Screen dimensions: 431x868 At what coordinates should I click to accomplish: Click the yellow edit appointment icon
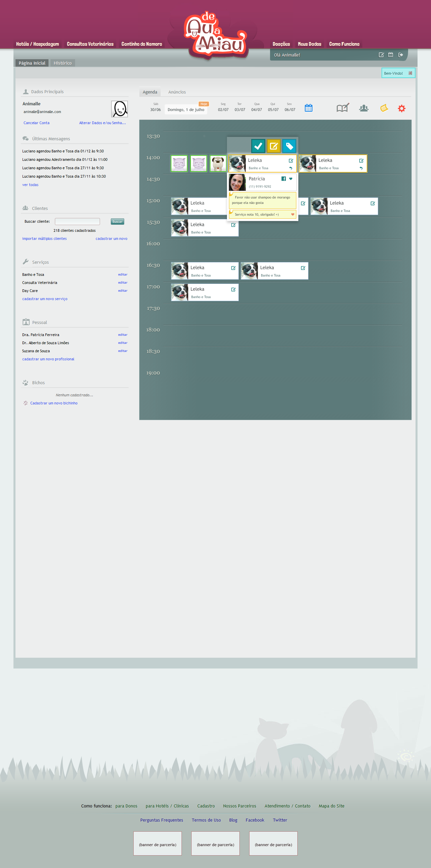(x=273, y=146)
